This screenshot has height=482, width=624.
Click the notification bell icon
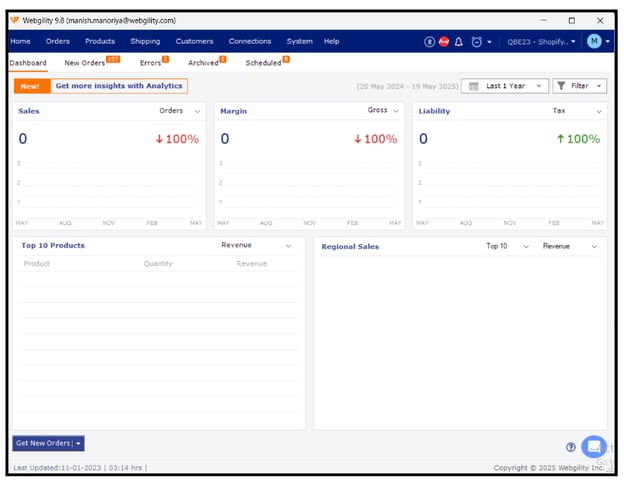pyautogui.click(x=459, y=42)
